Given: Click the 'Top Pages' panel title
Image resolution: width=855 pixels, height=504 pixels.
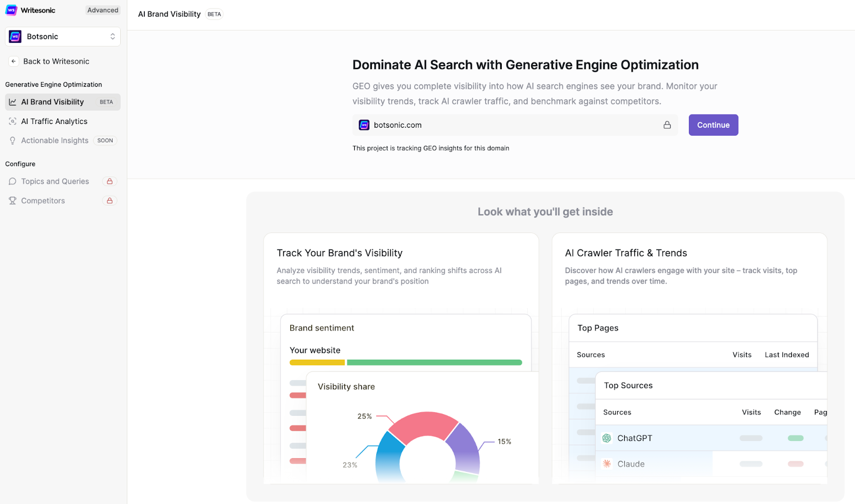Looking at the screenshot, I should click(x=598, y=328).
